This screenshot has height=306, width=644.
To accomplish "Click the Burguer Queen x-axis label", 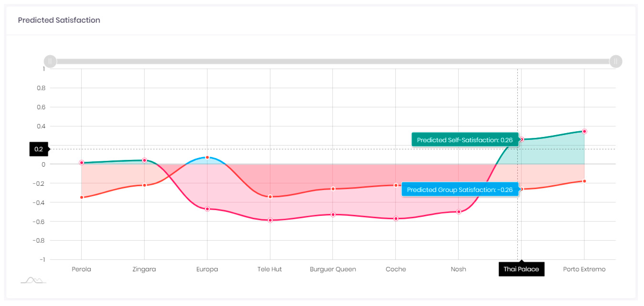I will (x=333, y=269).
